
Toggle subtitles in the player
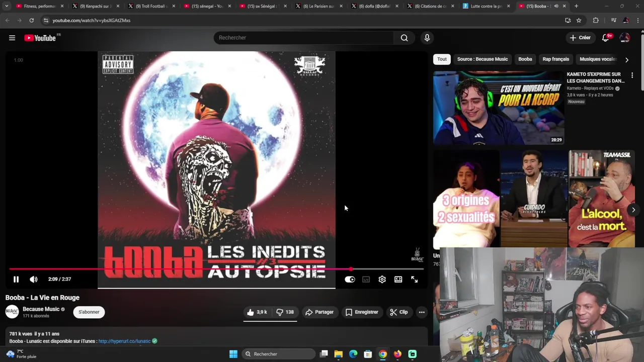pyautogui.click(x=366, y=280)
